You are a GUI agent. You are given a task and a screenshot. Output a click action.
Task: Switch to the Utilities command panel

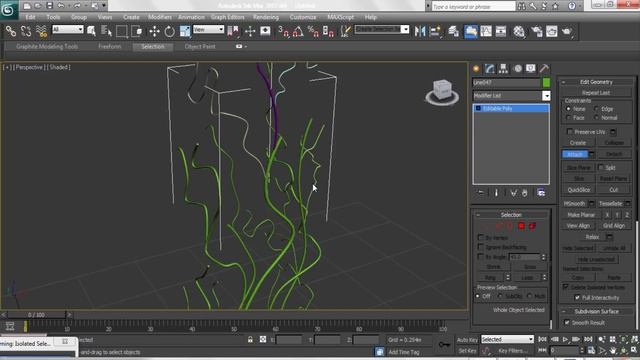click(544, 69)
